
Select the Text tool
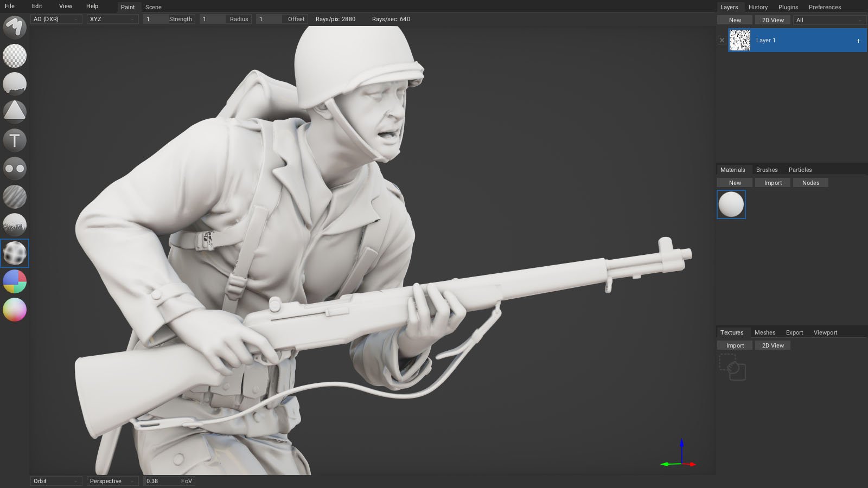click(x=15, y=140)
